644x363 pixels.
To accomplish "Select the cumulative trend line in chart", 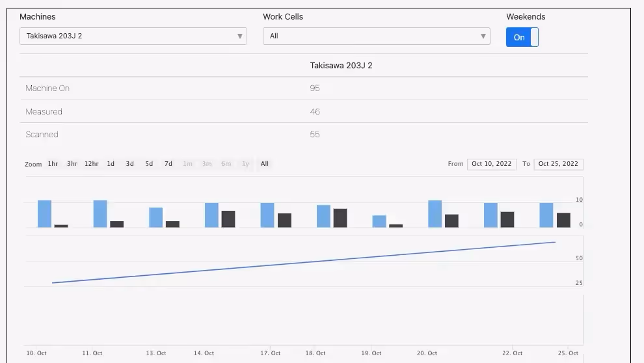I will 304,263.
